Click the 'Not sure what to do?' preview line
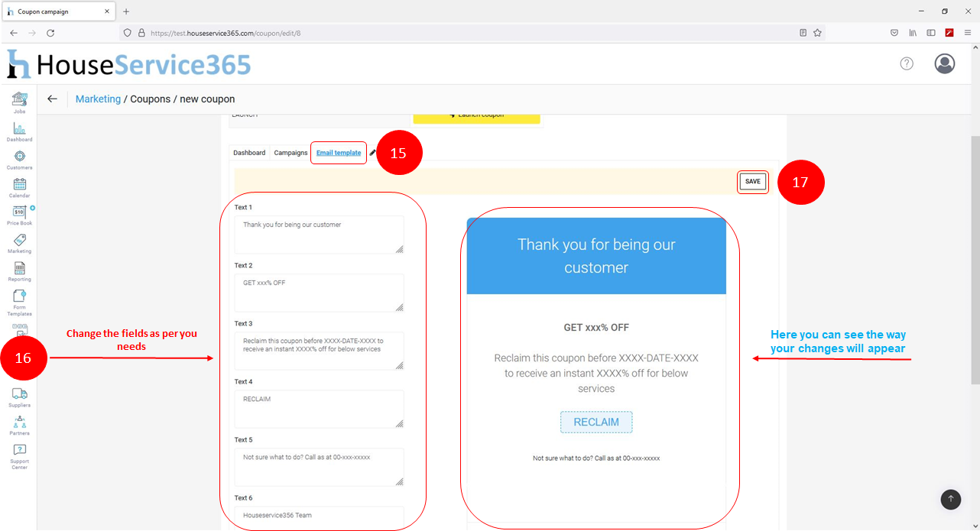 pyautogui.click(x=596, y=458)
